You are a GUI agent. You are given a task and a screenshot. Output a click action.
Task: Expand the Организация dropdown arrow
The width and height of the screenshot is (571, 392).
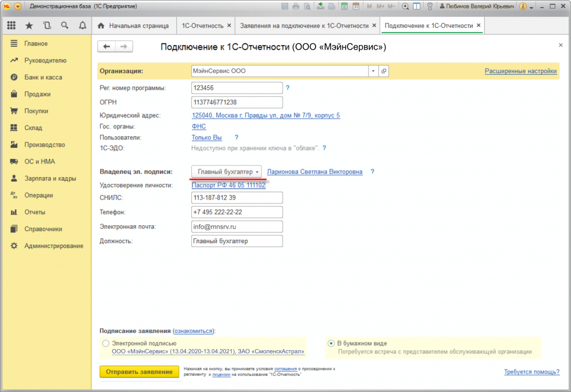[372, 71]
